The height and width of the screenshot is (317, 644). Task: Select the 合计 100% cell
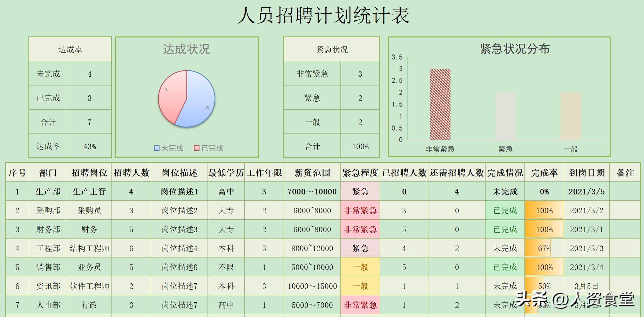pyautogui.click(x=360, y=146)
